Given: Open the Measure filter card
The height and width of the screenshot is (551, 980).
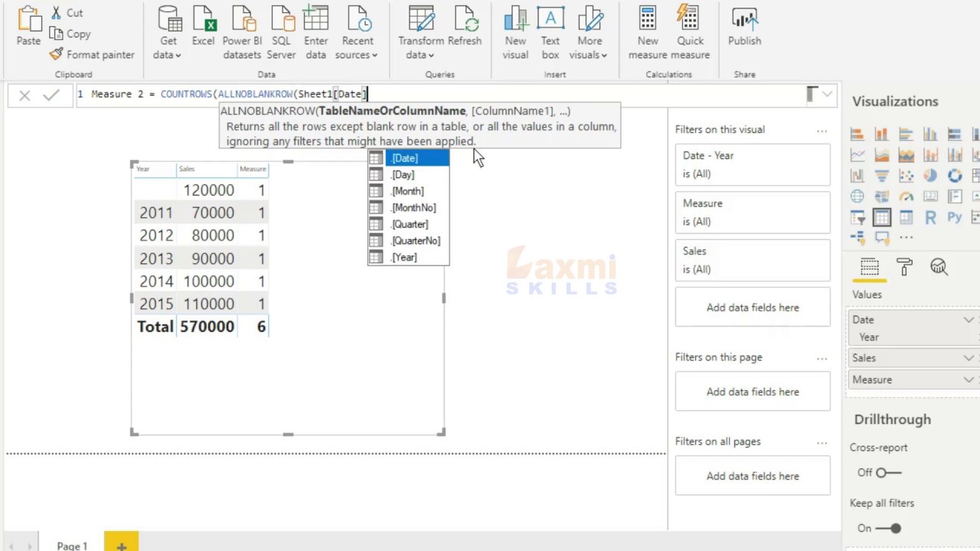Looking at the screenshot, I should 753,212.
